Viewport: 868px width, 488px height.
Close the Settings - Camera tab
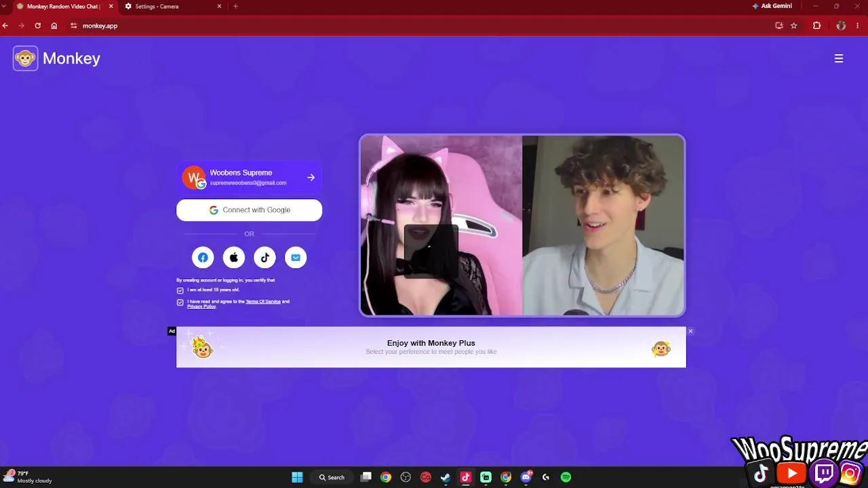click(219, 6)
